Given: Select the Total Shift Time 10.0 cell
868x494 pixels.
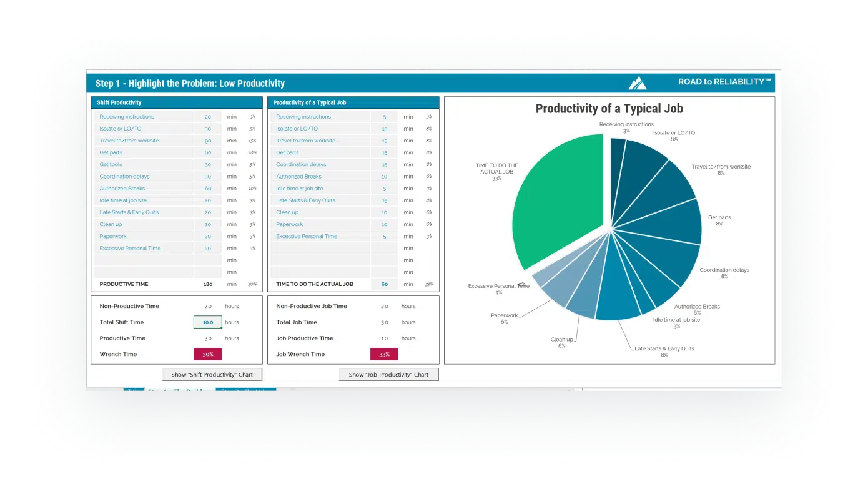Looking at the screenshot, I should (207, 322).
